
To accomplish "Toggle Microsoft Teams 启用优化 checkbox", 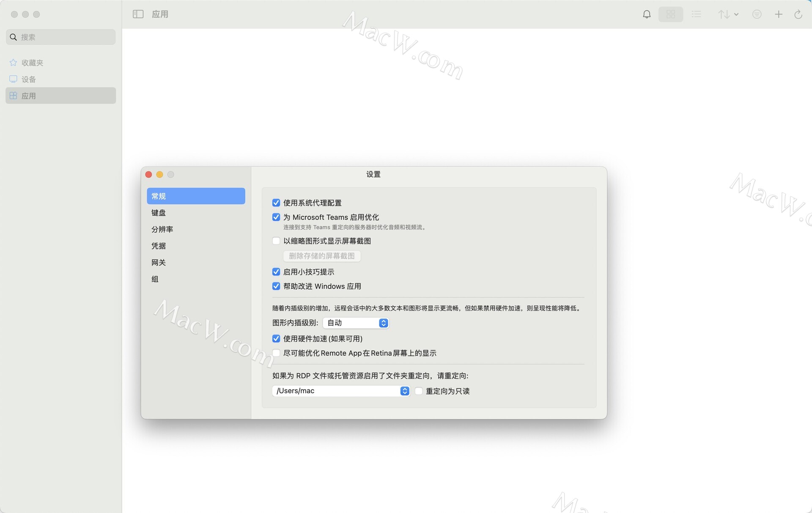I will click(x=276, y=217).
